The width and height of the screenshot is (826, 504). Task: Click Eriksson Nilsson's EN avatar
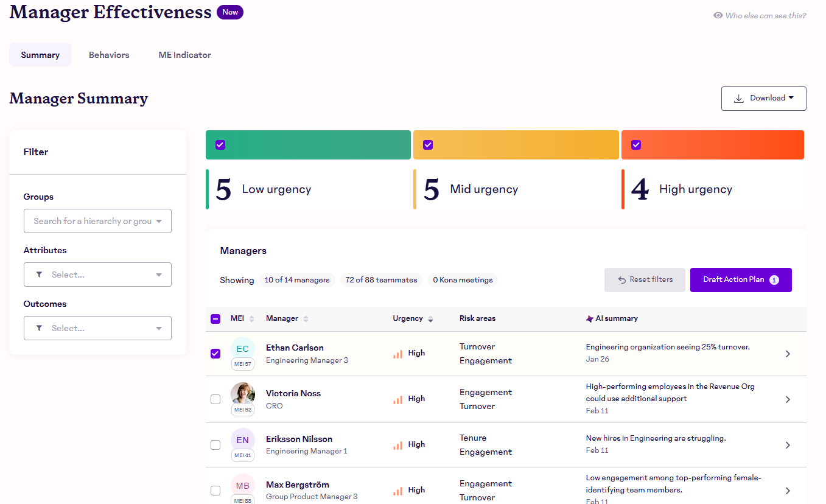pos(242,440)
